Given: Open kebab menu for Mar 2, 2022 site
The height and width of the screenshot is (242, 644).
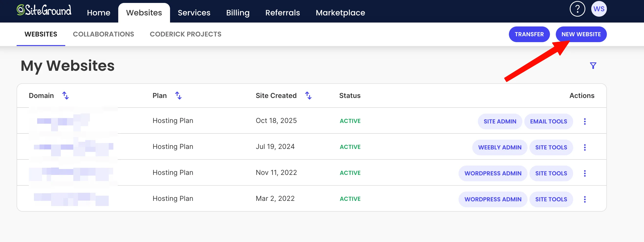Looking at the screenshot, I should point(584,199).
